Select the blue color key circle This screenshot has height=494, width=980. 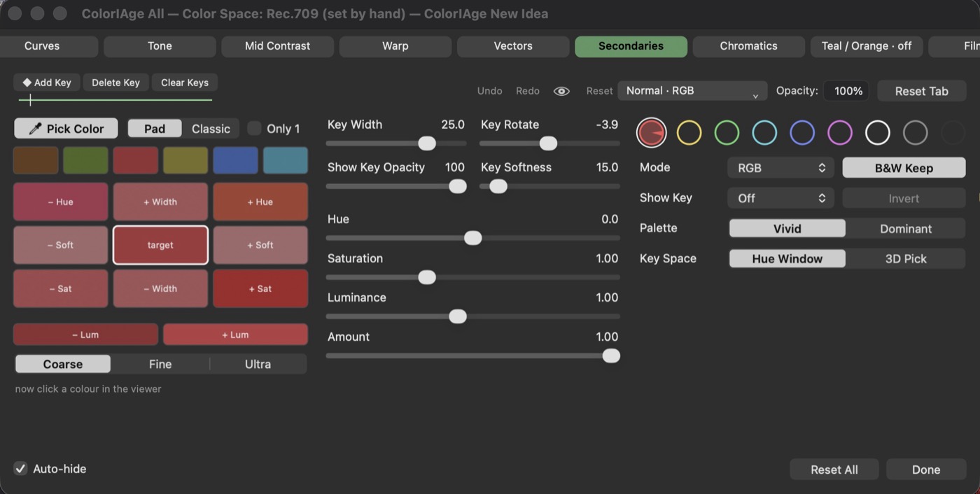pyautogui.click(x=802, y=132)
